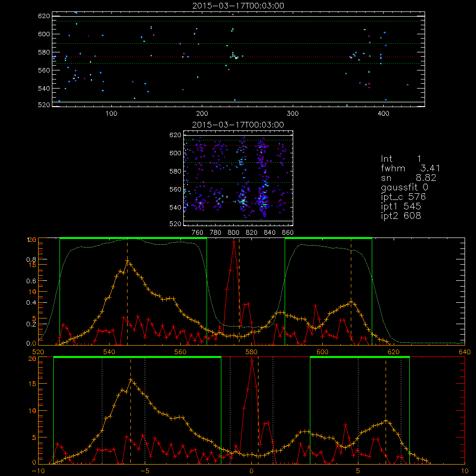Click the 'gaussfit 0' info line
476x476 pixels.
coord(405,187)
